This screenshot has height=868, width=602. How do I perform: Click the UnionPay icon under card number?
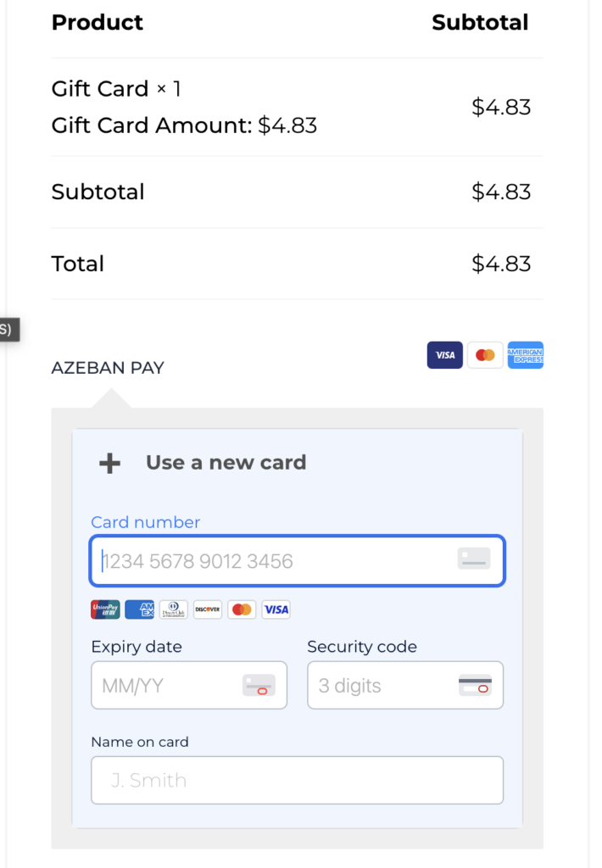pyautogui.click(x=105, y=609)
